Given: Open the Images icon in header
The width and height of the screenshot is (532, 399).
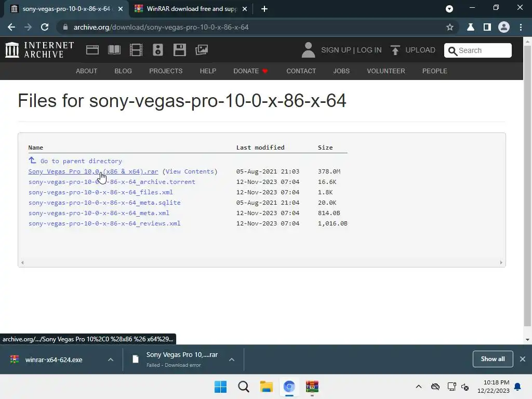Looking at the screenshot, I should [x=202, y=50].
